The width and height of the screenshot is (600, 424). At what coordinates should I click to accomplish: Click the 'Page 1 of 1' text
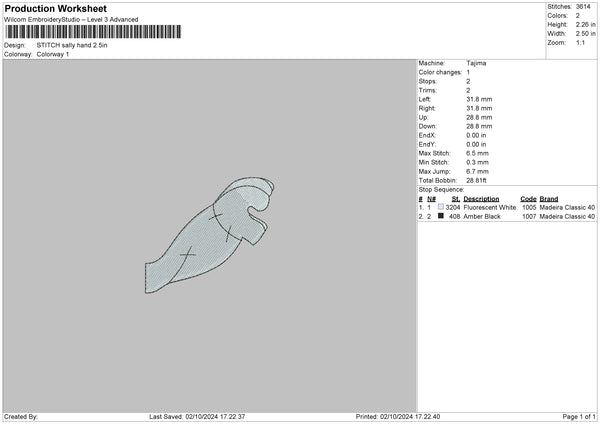point(579,417)
